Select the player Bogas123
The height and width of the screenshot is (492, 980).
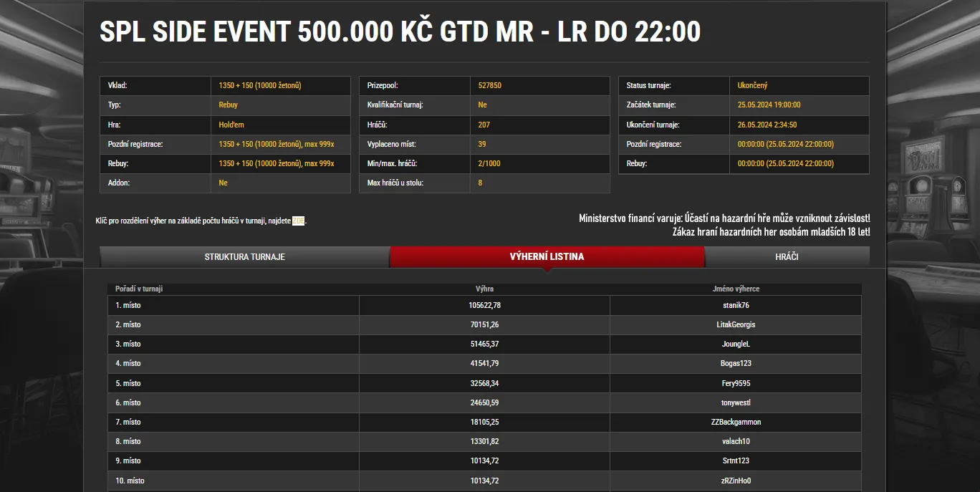coord(735,363)
